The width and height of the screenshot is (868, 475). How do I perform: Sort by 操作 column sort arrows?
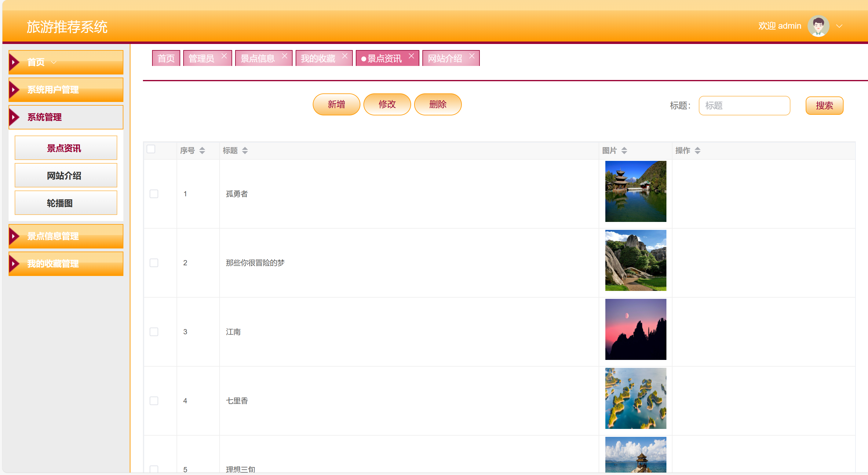pos(698,150)
